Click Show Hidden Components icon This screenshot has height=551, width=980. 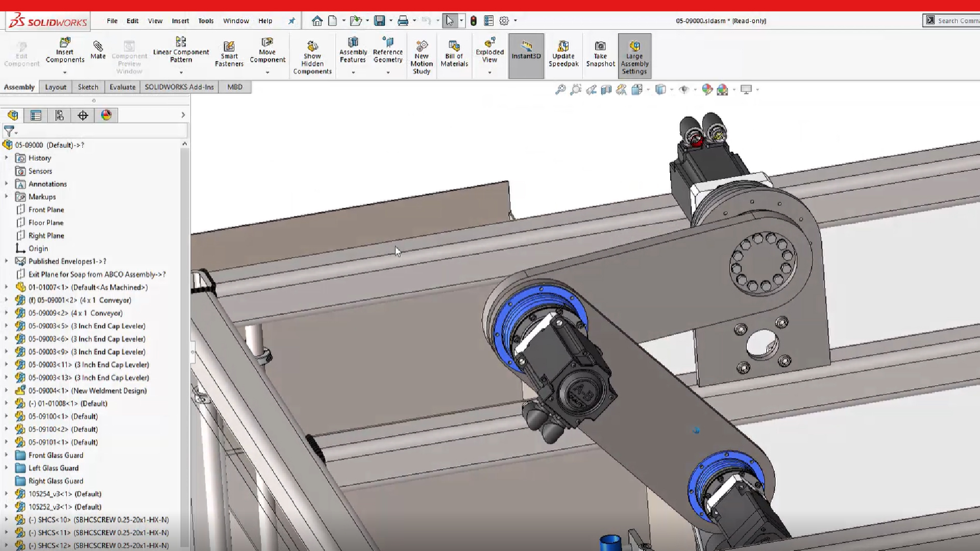(312, 46)
